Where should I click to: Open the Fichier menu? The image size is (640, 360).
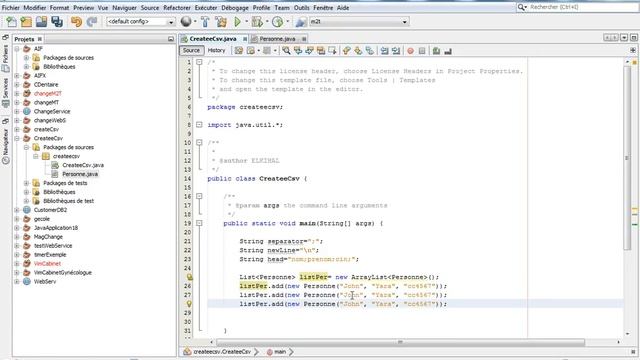(x=11, y=7)
